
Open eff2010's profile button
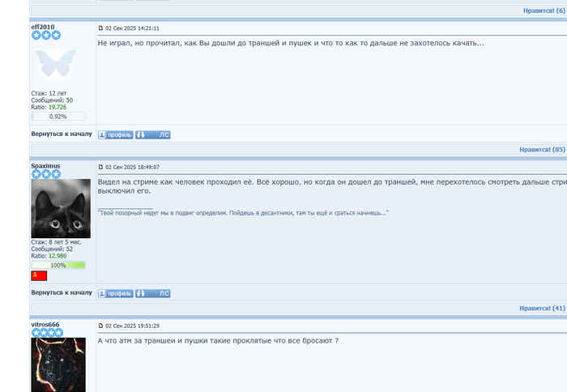tap(116, 135)
